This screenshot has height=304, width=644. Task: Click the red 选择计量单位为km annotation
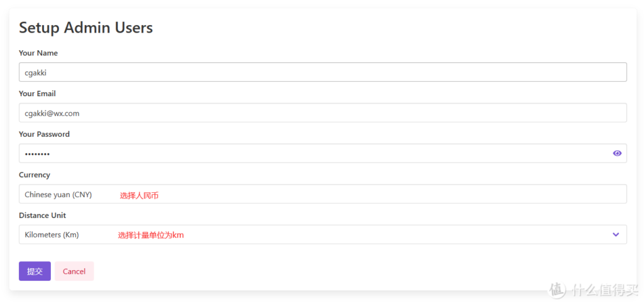(x=151, y=236)
